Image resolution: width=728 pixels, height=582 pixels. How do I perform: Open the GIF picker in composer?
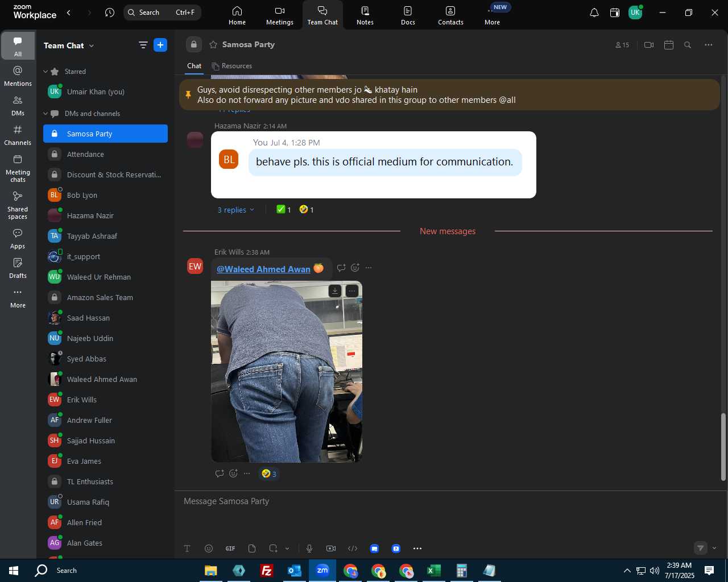pyautogui.click(x=230, y=548)
